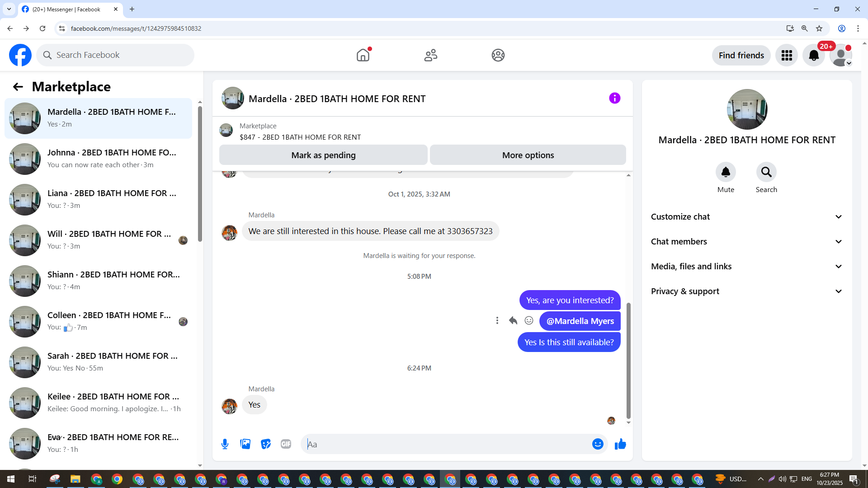Attach a photo using the image icon
Viewport: 868px width, 488px height.
tap(245, 444)
